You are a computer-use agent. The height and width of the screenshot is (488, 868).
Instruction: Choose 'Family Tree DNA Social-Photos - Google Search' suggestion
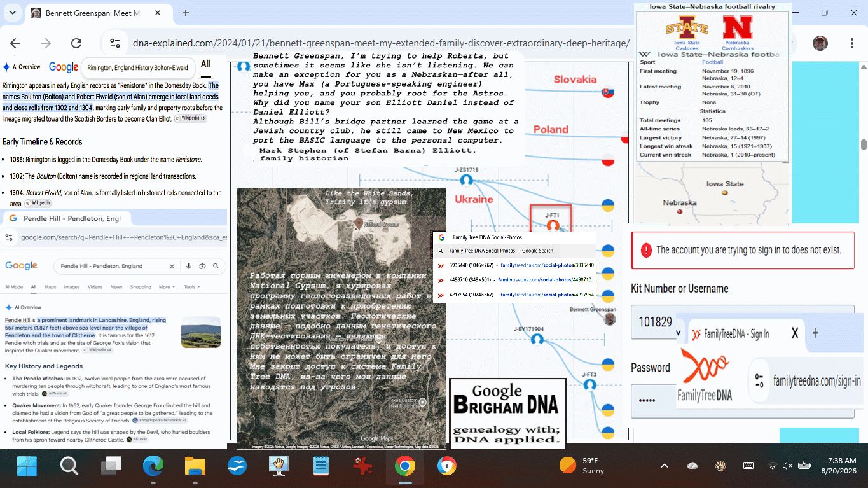click(x=501, y=251)
